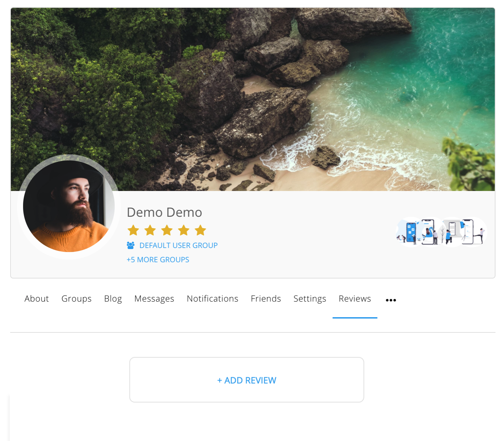Open the Messages tab
This screenshot has height=441, width=504.
[x=154, y=299]
